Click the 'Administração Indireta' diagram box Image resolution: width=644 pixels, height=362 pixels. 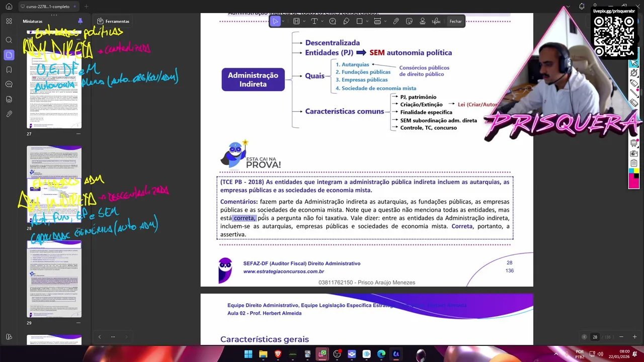tap(253, 79)
